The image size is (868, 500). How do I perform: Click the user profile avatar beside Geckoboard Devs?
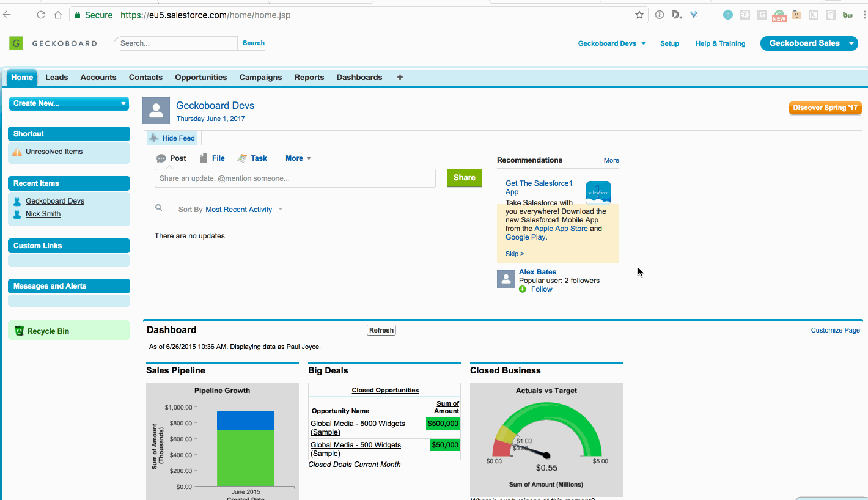coord(156,110)
